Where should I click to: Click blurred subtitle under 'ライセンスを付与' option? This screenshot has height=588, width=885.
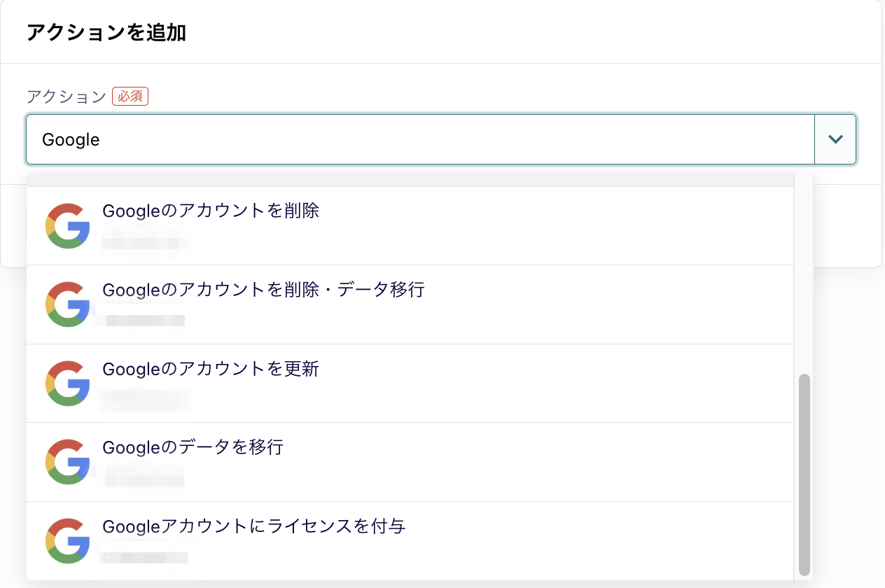pos(145,558)
